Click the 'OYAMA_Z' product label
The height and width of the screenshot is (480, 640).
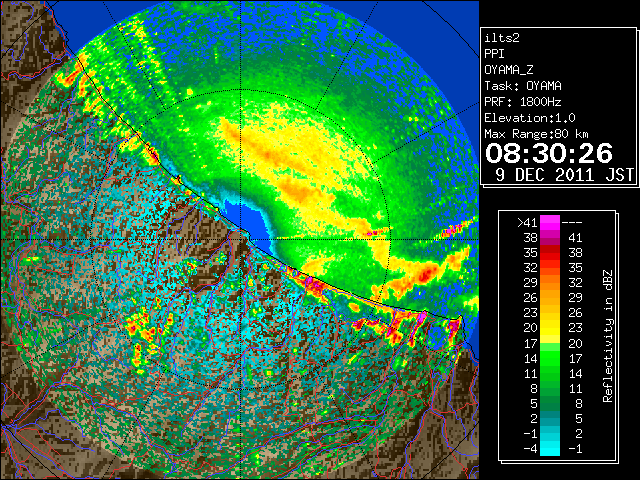tap(509, 70)
